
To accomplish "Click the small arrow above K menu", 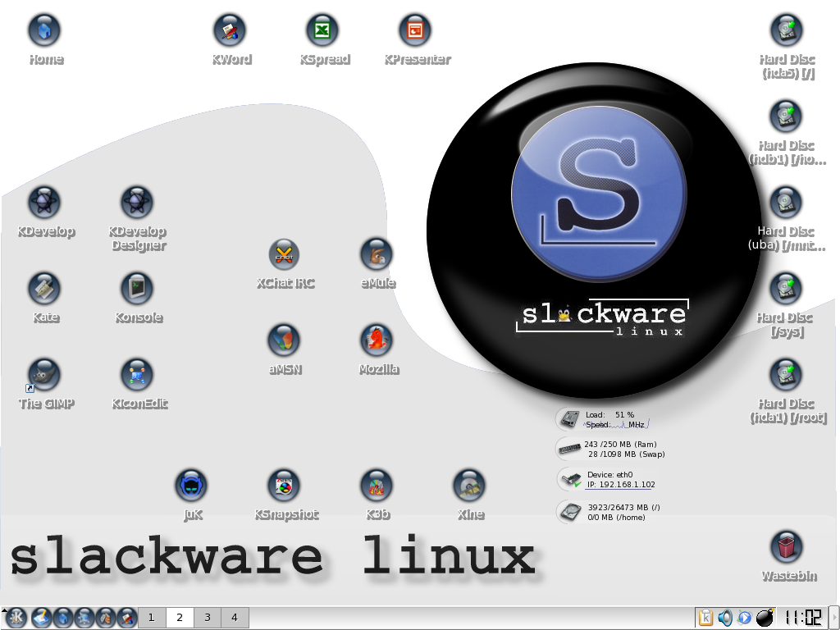I will (x=4, y=610).
